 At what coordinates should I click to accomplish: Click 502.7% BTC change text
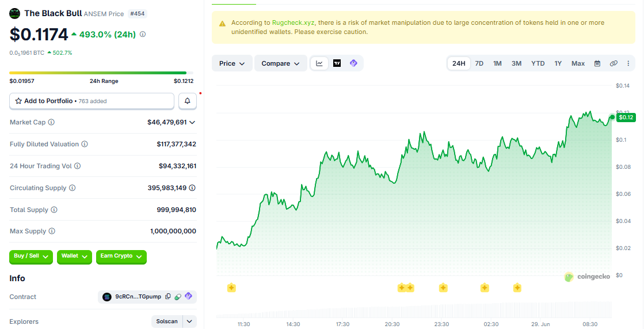coord(62,52)
